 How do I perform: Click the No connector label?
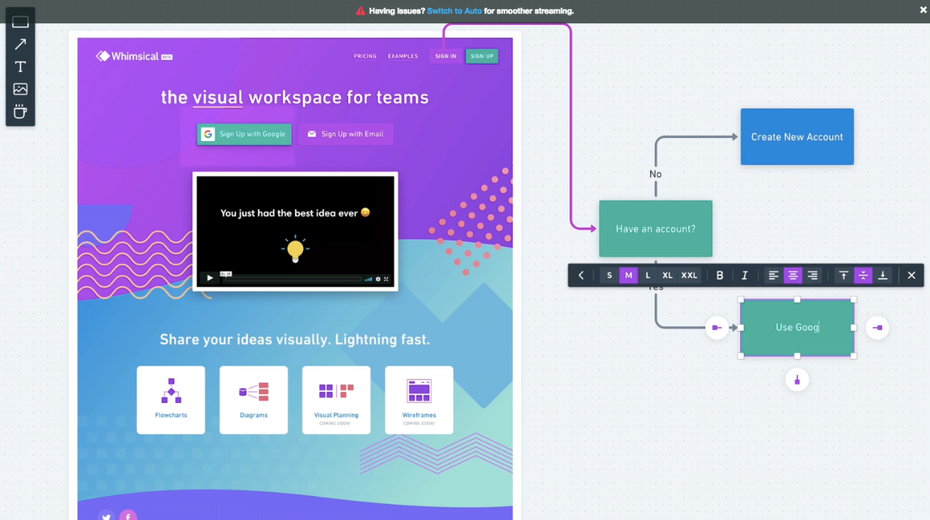click(x=655, y=174)
